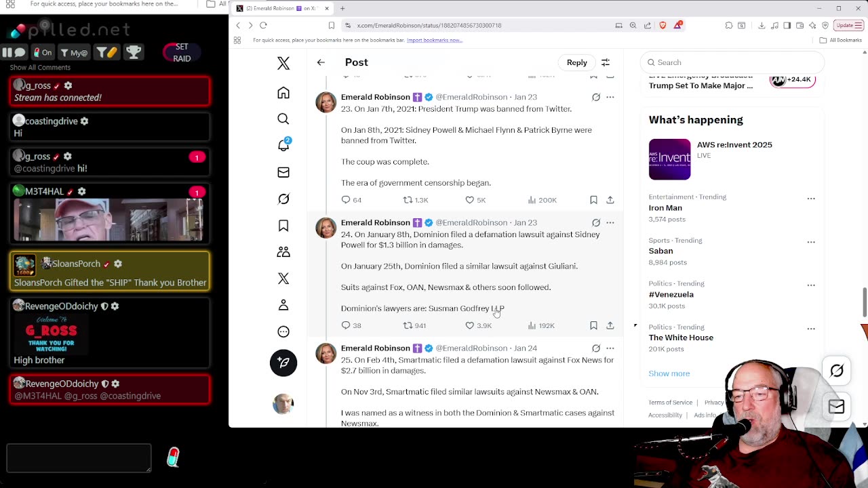Viewport: 868px width, 488px height.
Task: Click the X Search input field
Action: [732, 62]
